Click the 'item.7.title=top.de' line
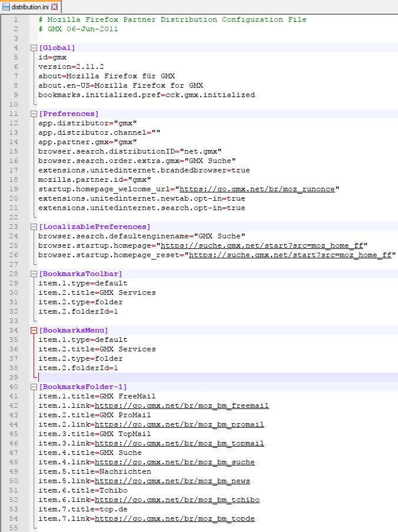Image resolution: width=398 pixels, height=532 pixels. coord(83,509)
